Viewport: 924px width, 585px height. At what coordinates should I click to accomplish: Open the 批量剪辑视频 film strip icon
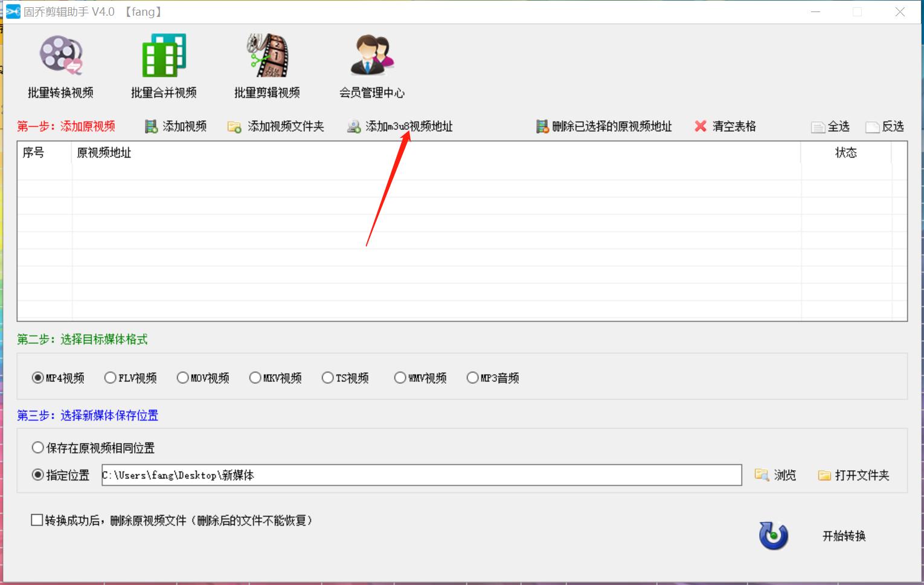(x=267, y=56)
